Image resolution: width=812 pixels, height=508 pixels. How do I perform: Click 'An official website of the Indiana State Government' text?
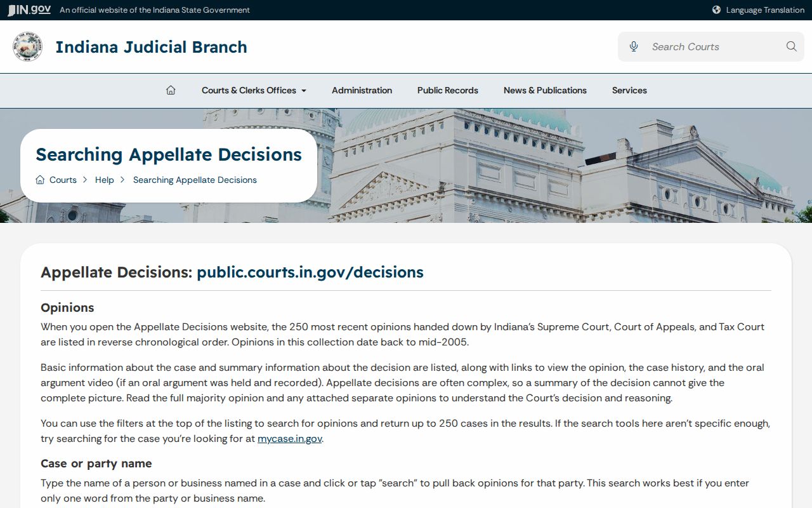[x=155, y=10]
